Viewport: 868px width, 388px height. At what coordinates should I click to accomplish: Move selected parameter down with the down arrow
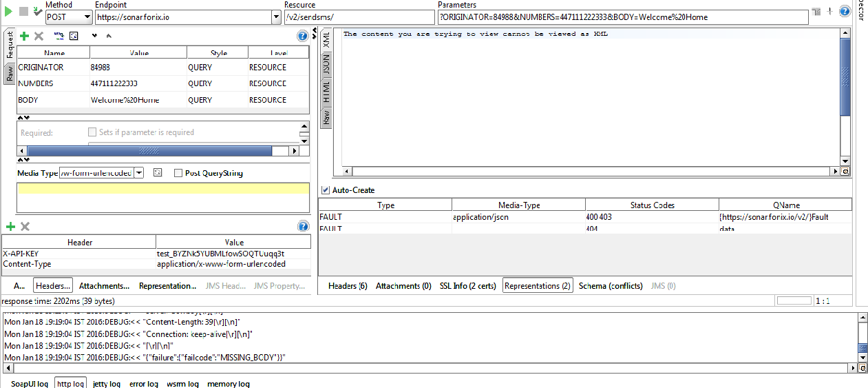94,36
